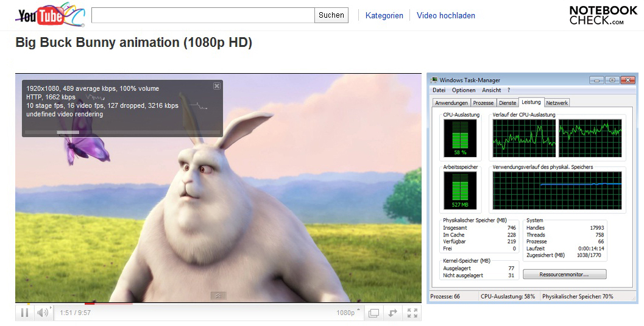This screenshot has width=644, height=326.
Task: Click the Threads 758 row
Action: tap(565, 235)
